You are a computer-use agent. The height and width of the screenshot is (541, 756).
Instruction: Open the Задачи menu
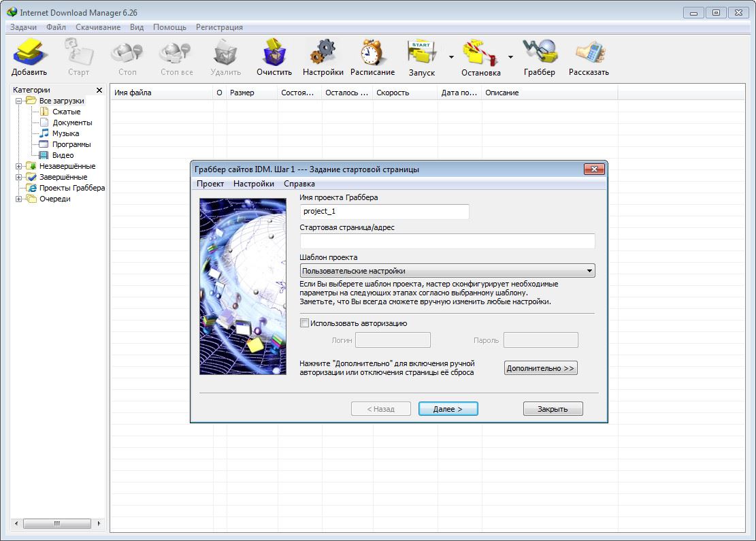pyautogui.click(x=23, y=27)
